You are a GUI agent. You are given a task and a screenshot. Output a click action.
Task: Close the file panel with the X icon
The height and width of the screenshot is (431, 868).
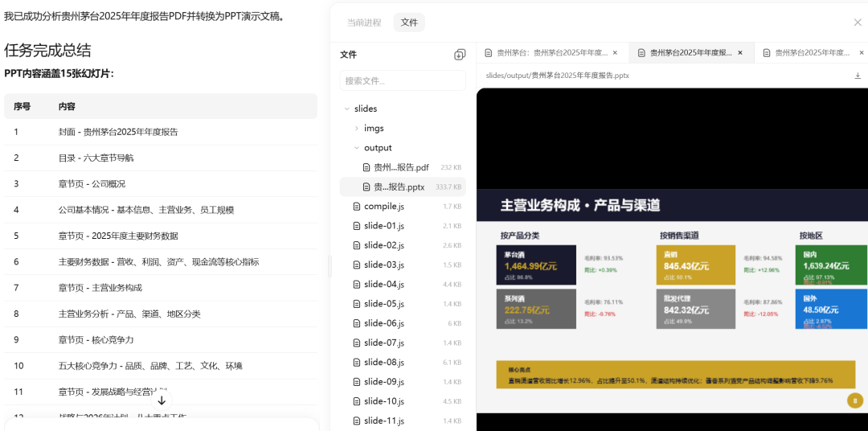pyautogui.click(x=858, y=23)
